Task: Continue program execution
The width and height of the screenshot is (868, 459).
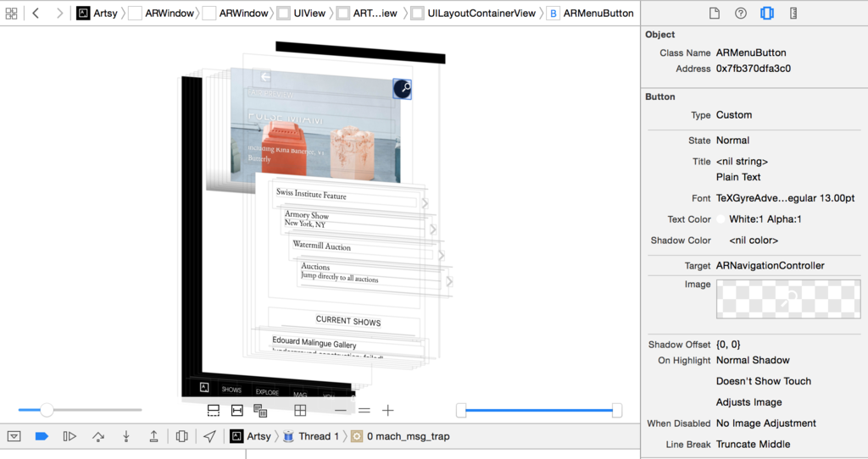Action: pos(70,436)
